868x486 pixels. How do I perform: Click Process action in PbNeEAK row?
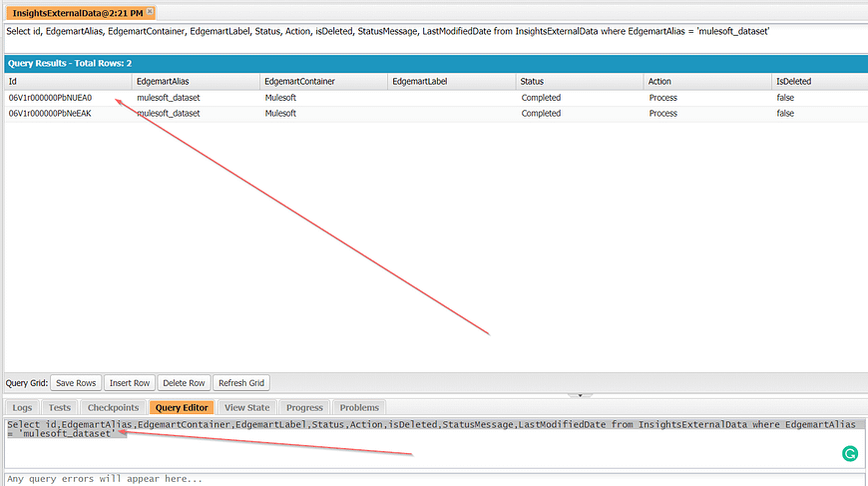coord(663,113)
